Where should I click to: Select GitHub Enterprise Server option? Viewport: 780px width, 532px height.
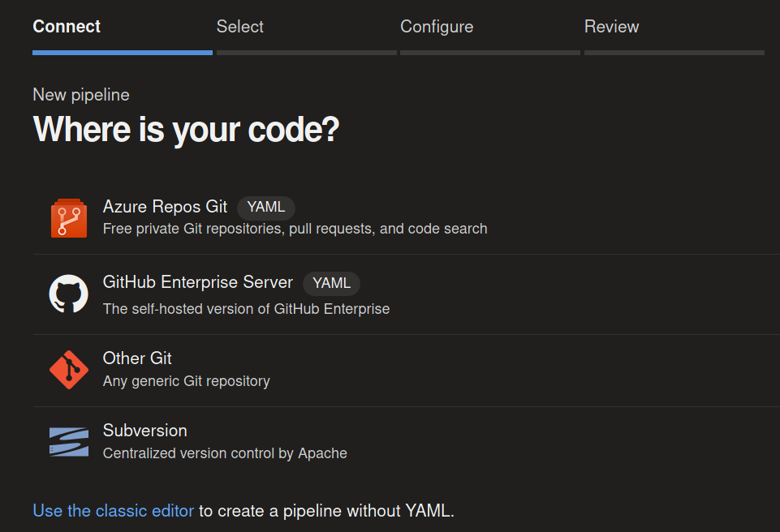point(407,294)
